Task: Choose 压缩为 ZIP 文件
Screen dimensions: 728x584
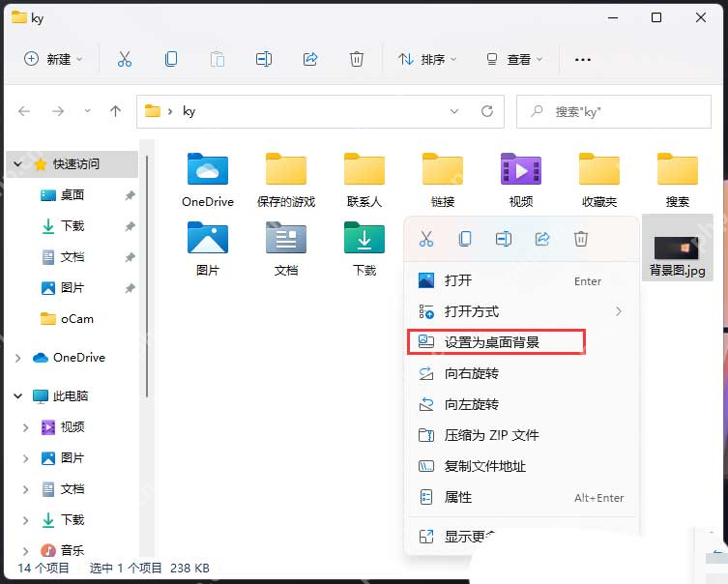Action: click(x=522, y=435)
